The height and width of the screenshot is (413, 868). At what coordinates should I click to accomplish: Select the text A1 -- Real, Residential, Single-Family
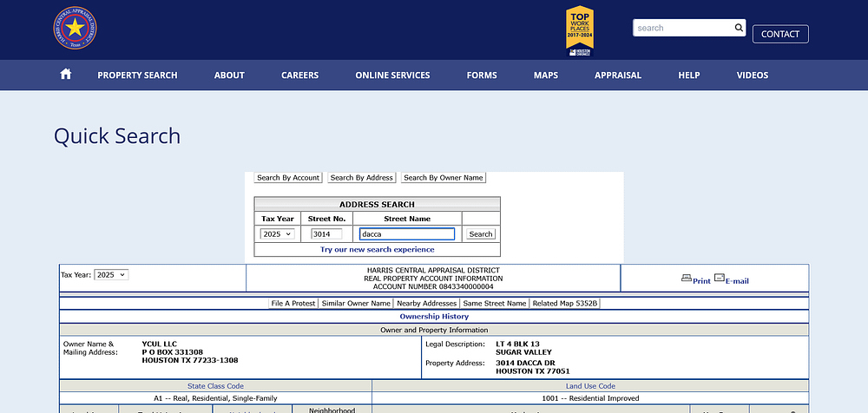[x=215, y=398]
